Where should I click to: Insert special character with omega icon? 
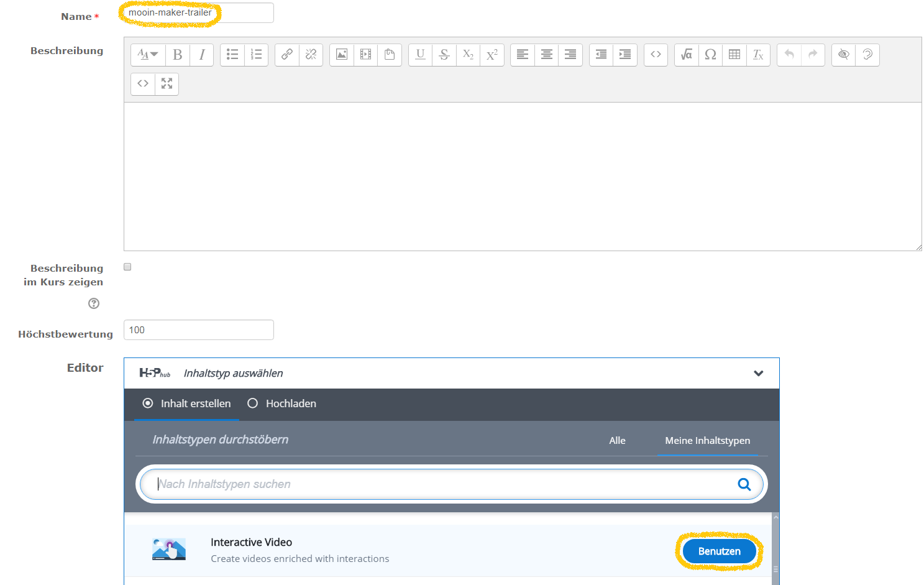click(x=710, y=55)
